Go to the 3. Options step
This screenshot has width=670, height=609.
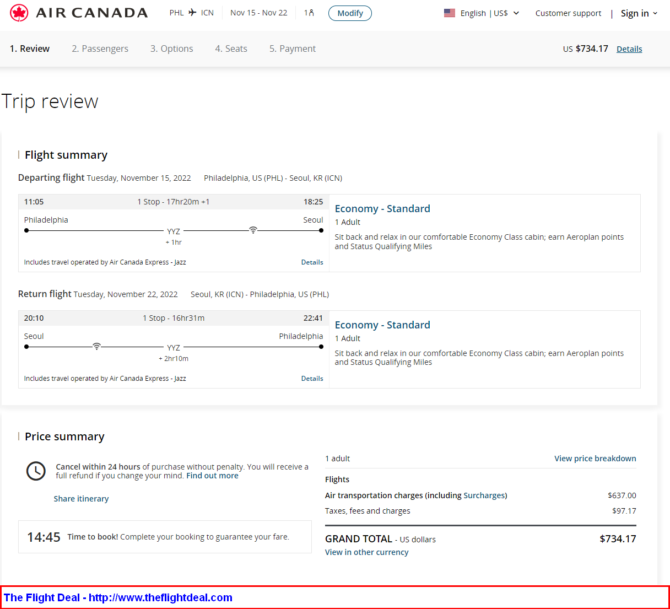(x=171, y=49)
